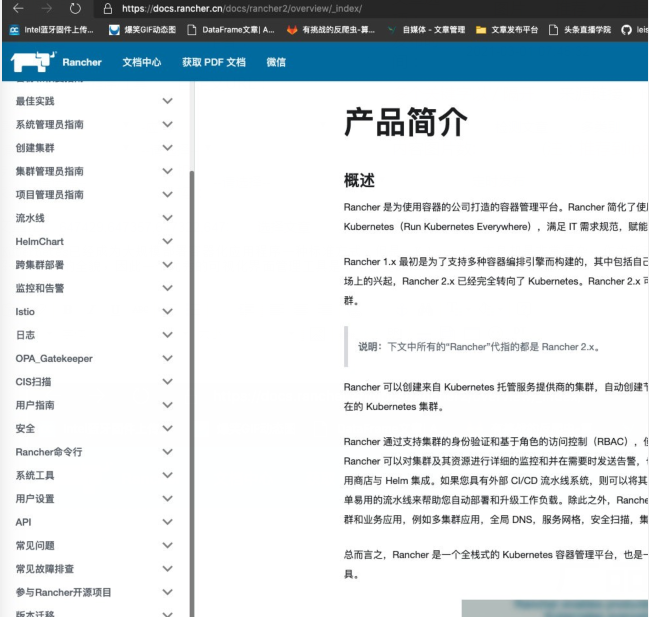The width and height of the screenshot is (649, 617).
Task: Open the 头条直播学院 bookmark
Action: point(579,30)
